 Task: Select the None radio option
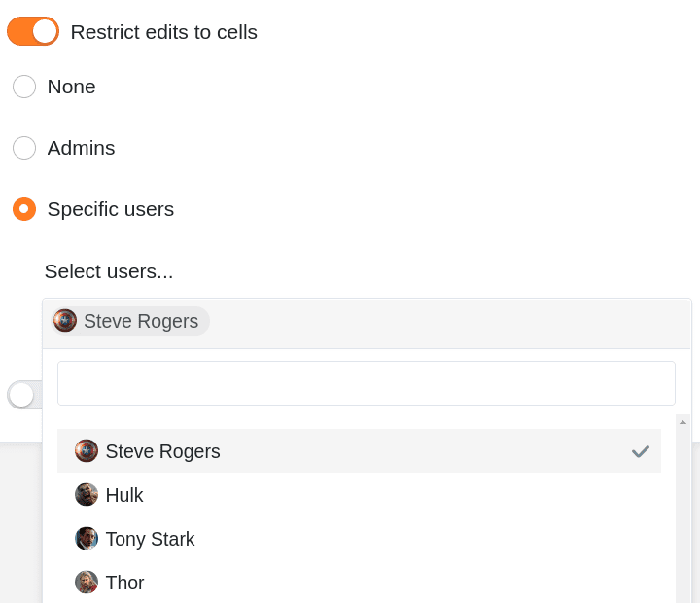click(24, 87)
